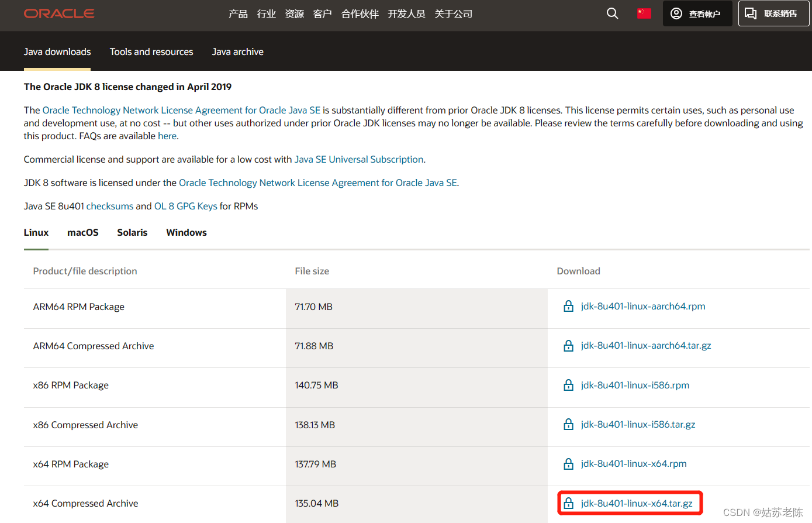The height and width of the screenshot is (523, 812).
Task: Open the search magnifier icon
Action: coord(612,13)
